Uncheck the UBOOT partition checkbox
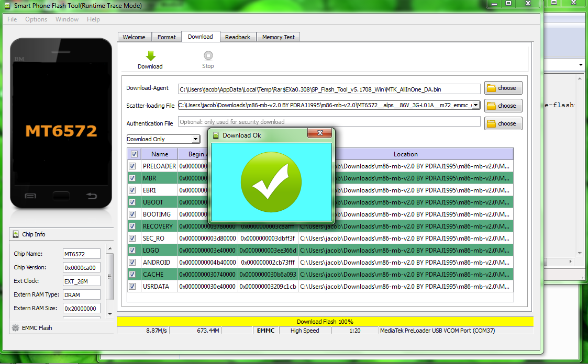This screenshot has width=588, height=364. pos(132,202)
